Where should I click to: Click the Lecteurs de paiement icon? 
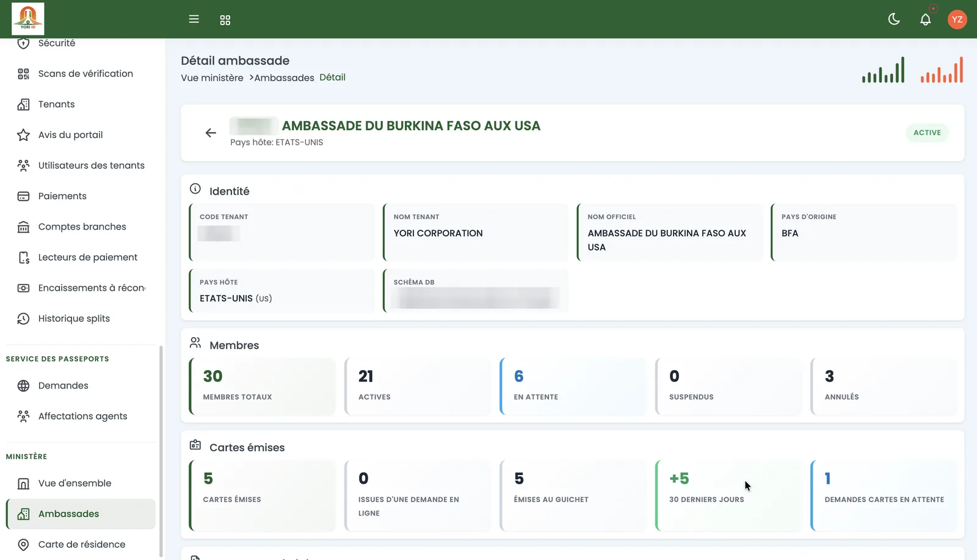[x=23, y=257]
